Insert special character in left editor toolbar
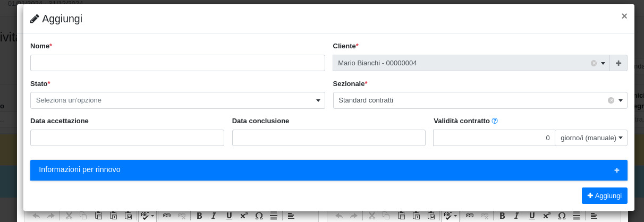The width and height of the screenshot is (644, 222). pyautogui.click(x=259, y=216)
